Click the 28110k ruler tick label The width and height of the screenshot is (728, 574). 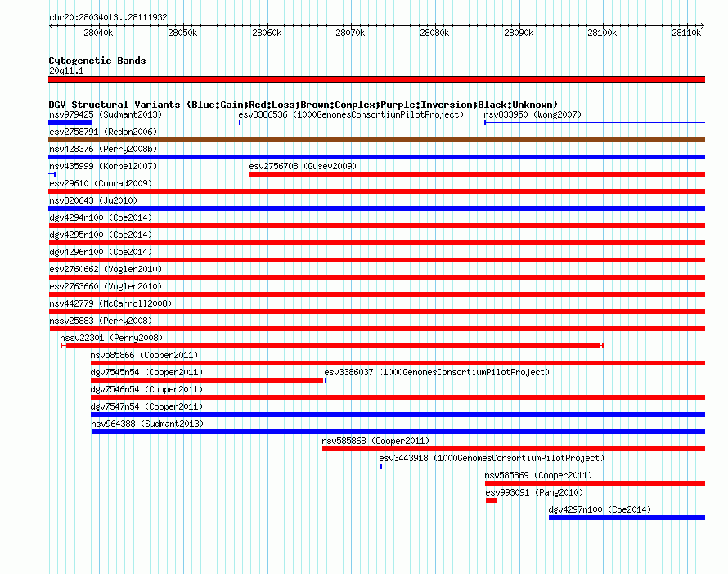686,33
